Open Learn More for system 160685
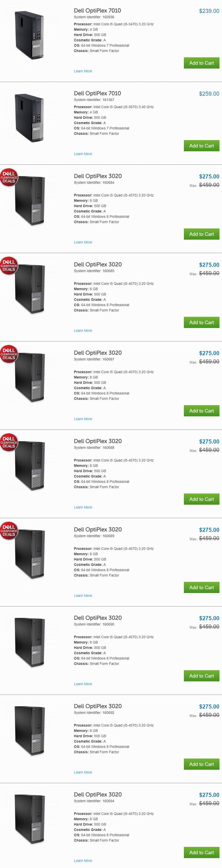Image resolution: width=222 pixels, height=868 pixels. click(83, 331)
